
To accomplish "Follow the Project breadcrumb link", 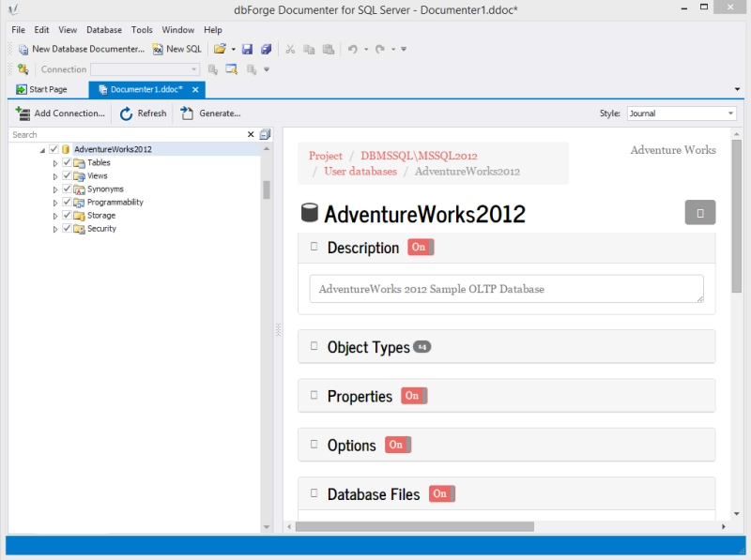I will coord(326,156).
